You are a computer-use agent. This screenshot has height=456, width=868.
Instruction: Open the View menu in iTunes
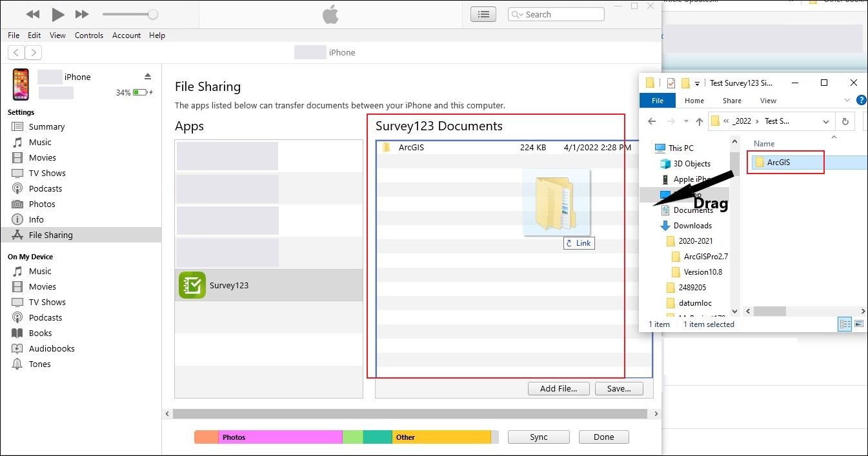coord(57,35)
